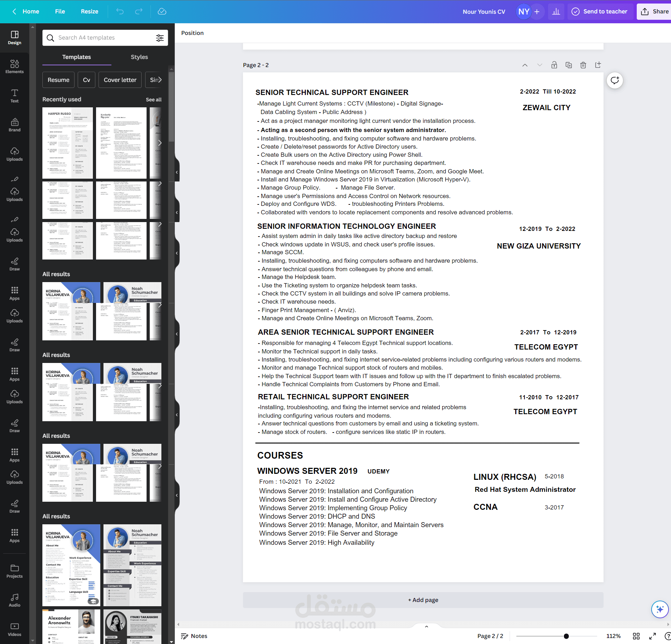
Task: Open grid view of pages
Action: click(636, 636)
